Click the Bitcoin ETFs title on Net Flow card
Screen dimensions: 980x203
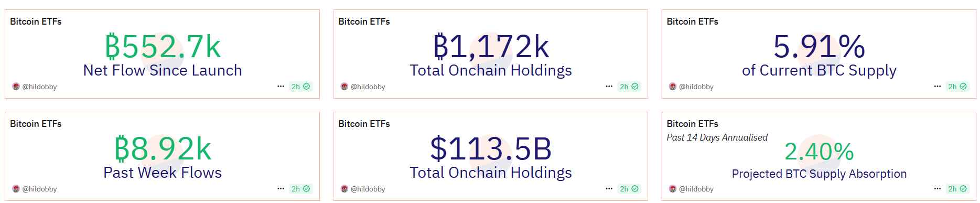coord(36,22)
